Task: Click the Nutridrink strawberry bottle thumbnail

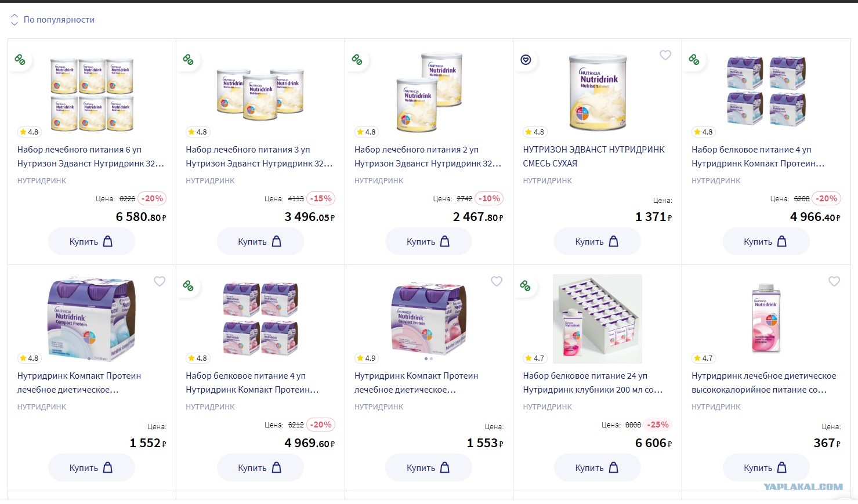Action: [766, 318]
